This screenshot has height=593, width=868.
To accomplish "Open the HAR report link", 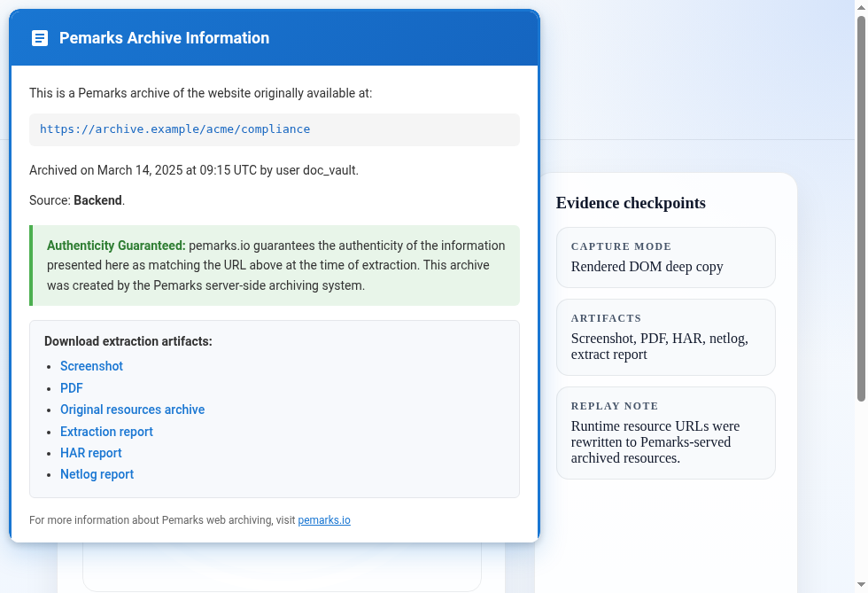I will 90,453.
